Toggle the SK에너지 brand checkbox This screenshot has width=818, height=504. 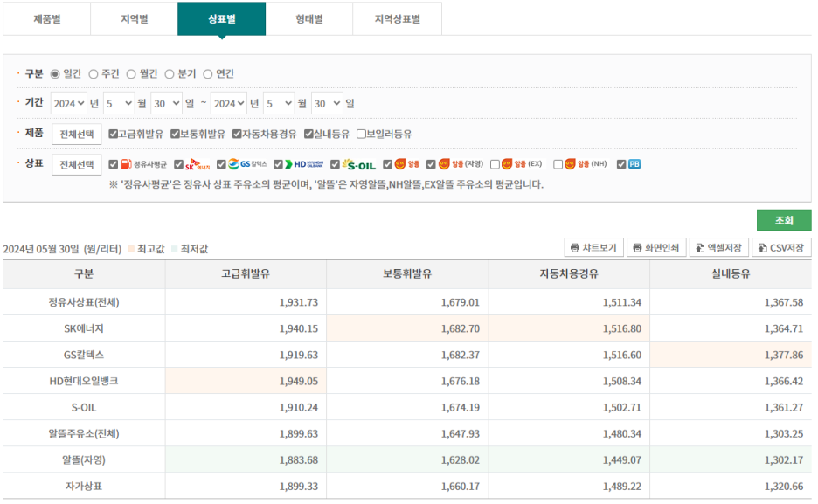click(179, 164)
